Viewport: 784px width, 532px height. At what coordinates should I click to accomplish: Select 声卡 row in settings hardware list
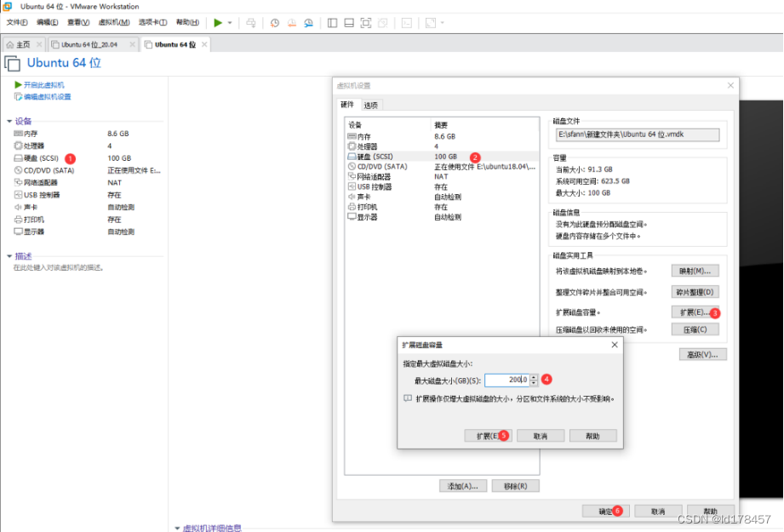point(442,197)
